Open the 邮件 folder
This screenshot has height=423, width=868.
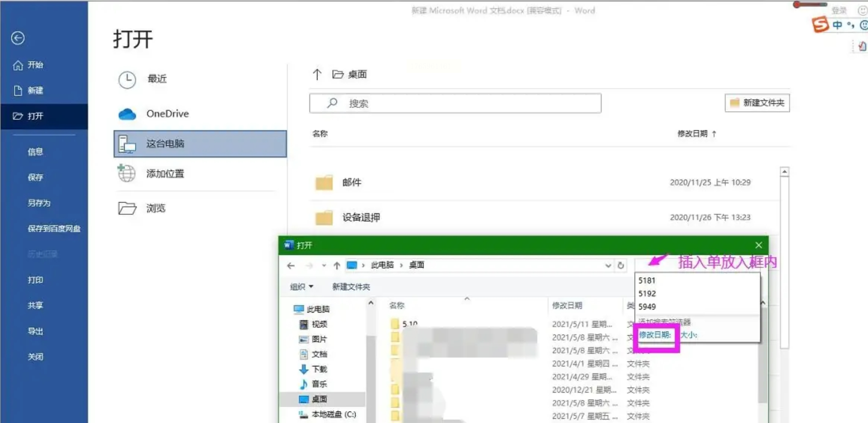pyautogui.click(x=352, y=183)
